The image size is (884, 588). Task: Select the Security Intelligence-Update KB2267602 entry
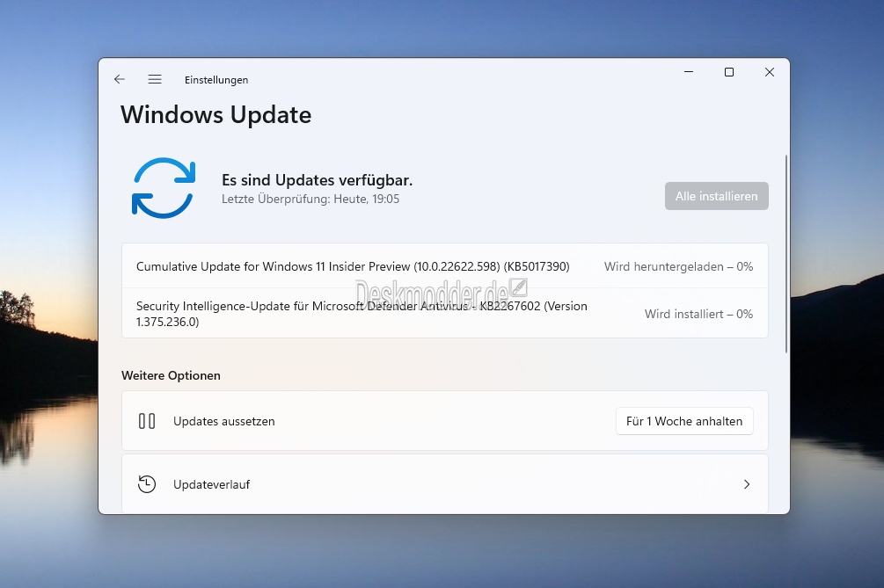tap(445, 314)
